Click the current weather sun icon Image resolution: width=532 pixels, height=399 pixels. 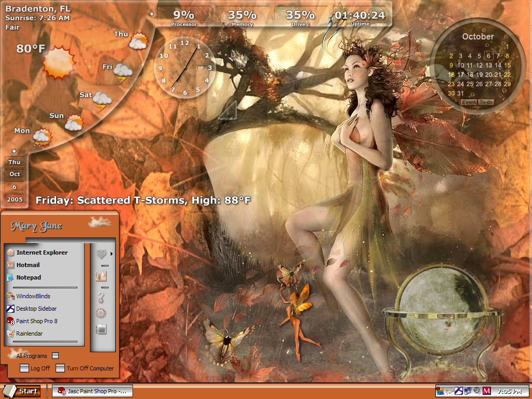pyautogui.click(x=58, y=62)
